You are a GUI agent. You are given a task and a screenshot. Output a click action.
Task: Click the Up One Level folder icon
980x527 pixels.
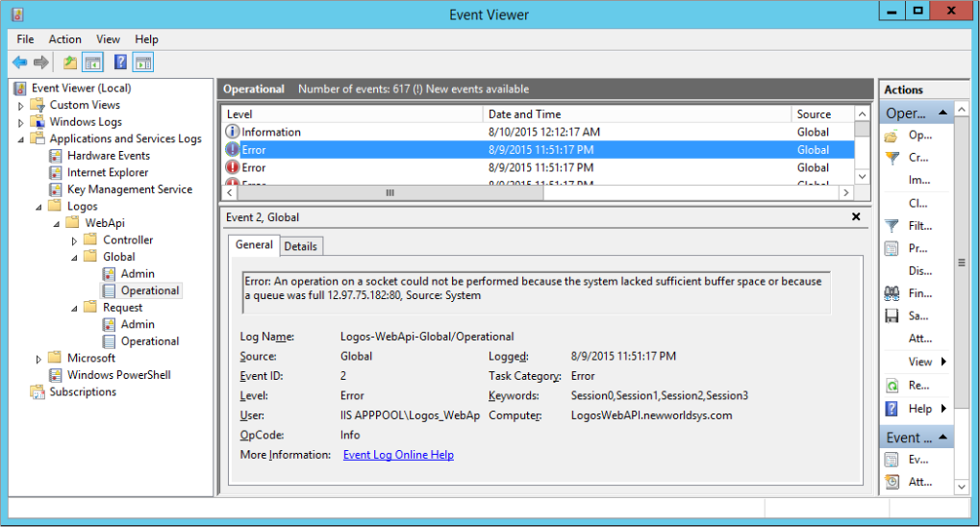point(69,63)
